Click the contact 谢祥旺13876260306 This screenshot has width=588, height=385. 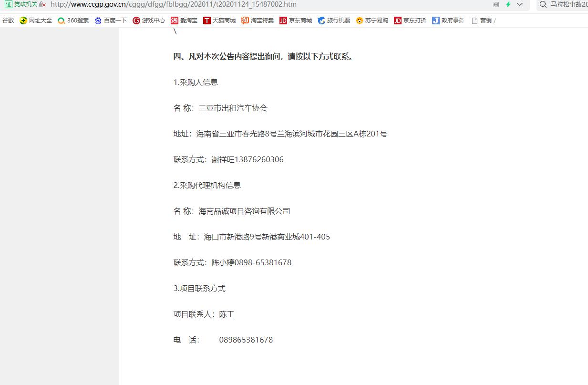(x=248, y=159)
